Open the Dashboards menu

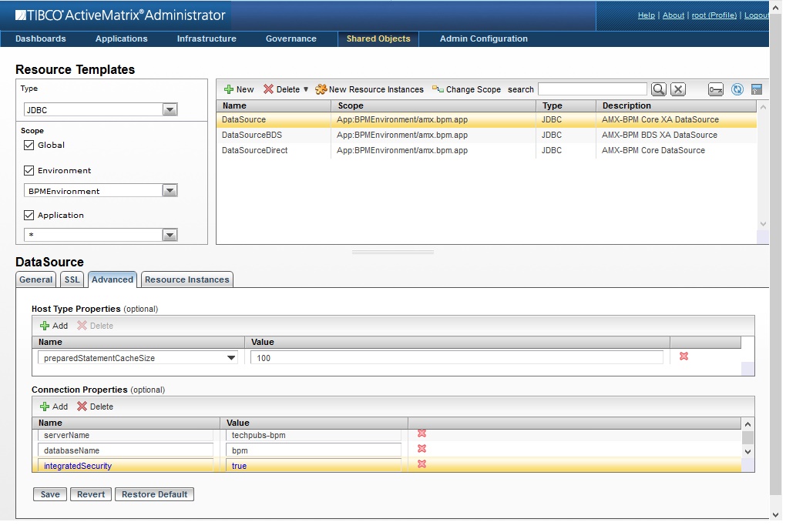[x=41, y=38]
